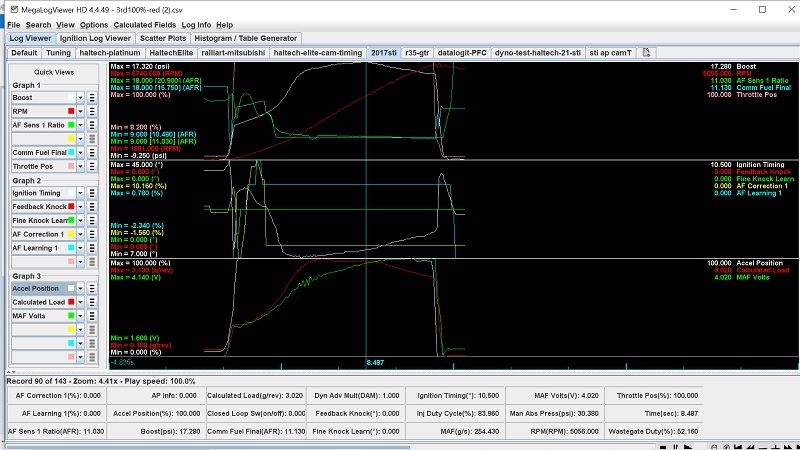Open the View menu
The height and width of the screenshot is (450, 800).
[x=65, y=24]
